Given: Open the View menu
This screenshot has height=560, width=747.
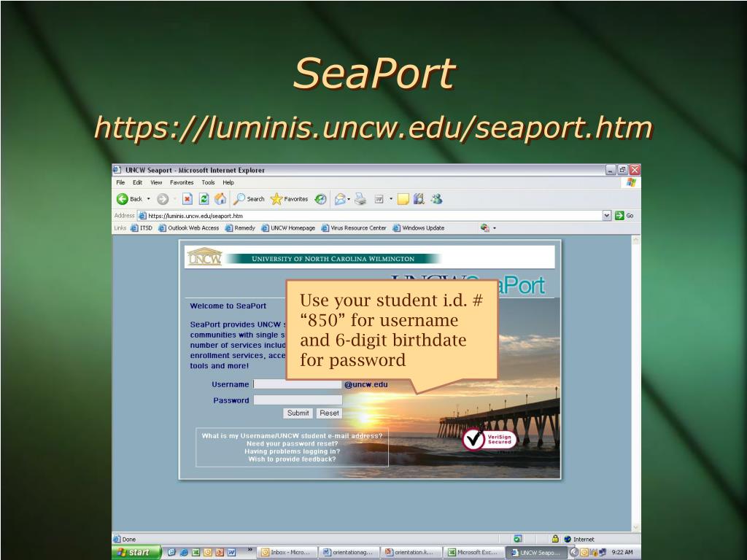Looking at the screenshot, I should click(x=156, y=182).
